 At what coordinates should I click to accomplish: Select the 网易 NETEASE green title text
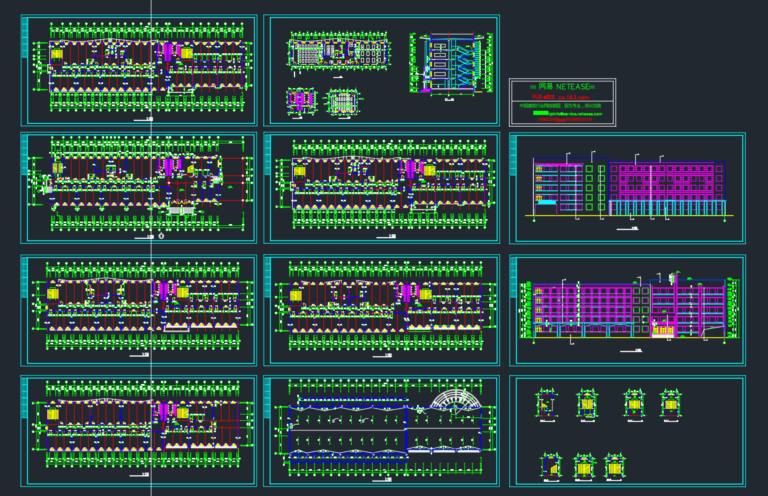coord(562,87)
